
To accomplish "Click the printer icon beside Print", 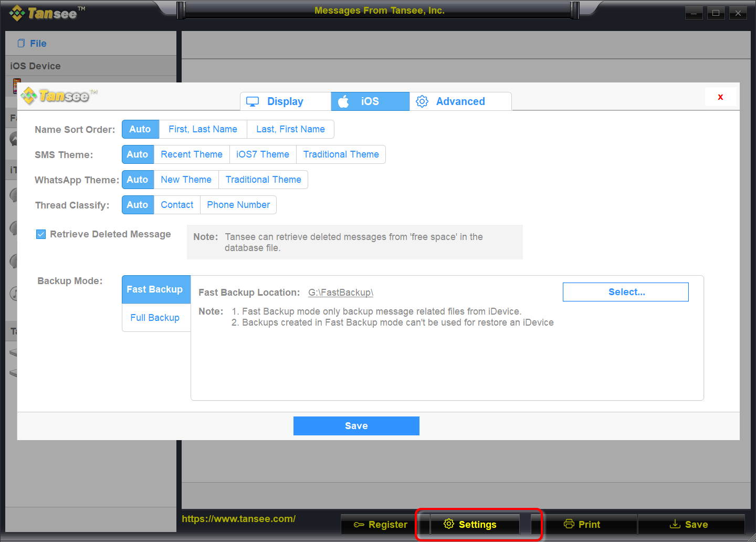I will tap(569, 524).
